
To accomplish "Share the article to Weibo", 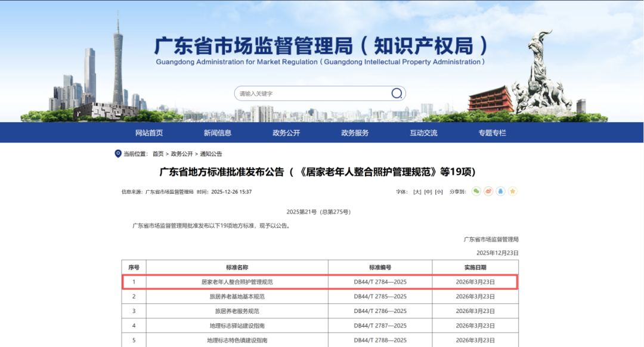I will (x=488, y=191).
